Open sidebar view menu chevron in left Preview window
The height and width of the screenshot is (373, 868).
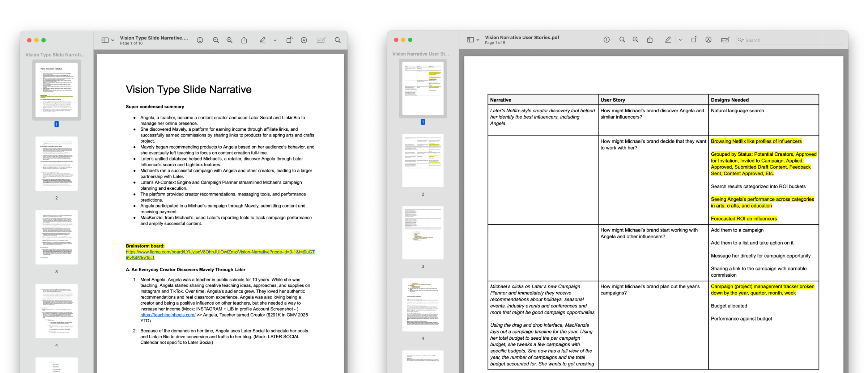(113, 41)
